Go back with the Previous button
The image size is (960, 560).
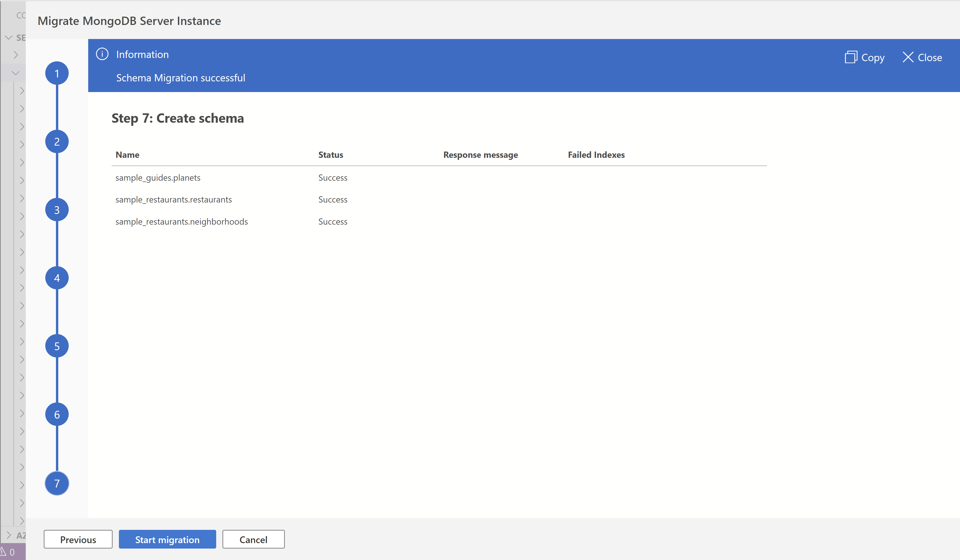pyautogui.click(x=78, y=539)
